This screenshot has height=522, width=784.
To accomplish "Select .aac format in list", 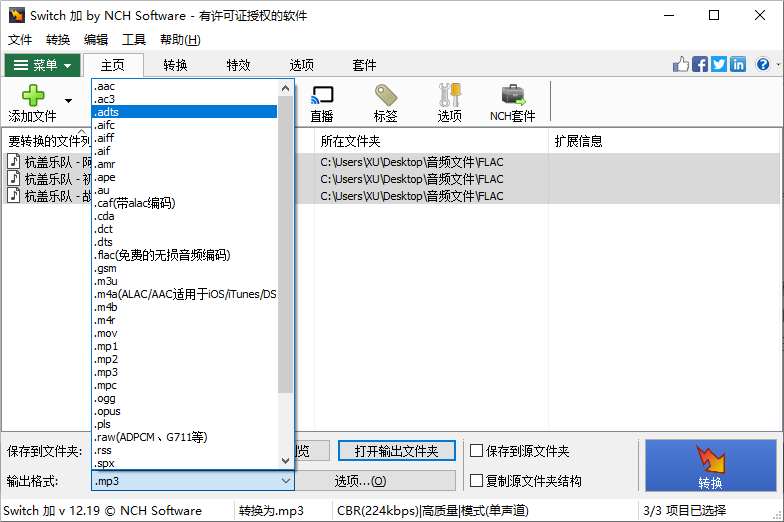I will pyautogui.click(x=184, y=86).
